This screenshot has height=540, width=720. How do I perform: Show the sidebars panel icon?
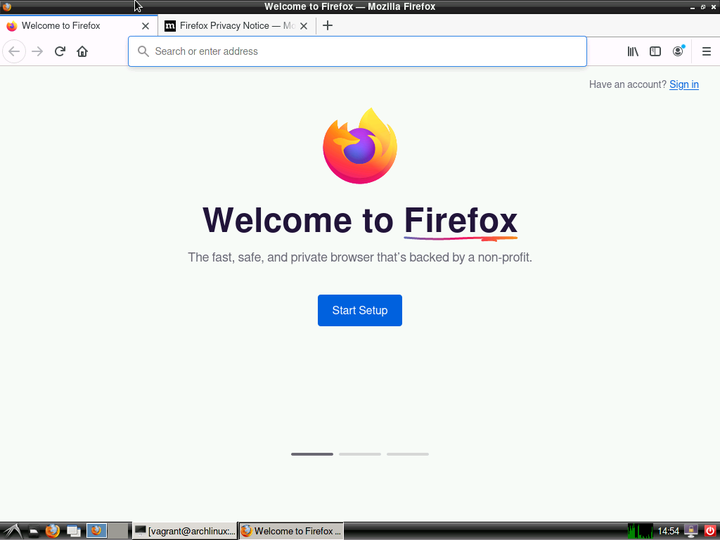[x=655, y=51]
